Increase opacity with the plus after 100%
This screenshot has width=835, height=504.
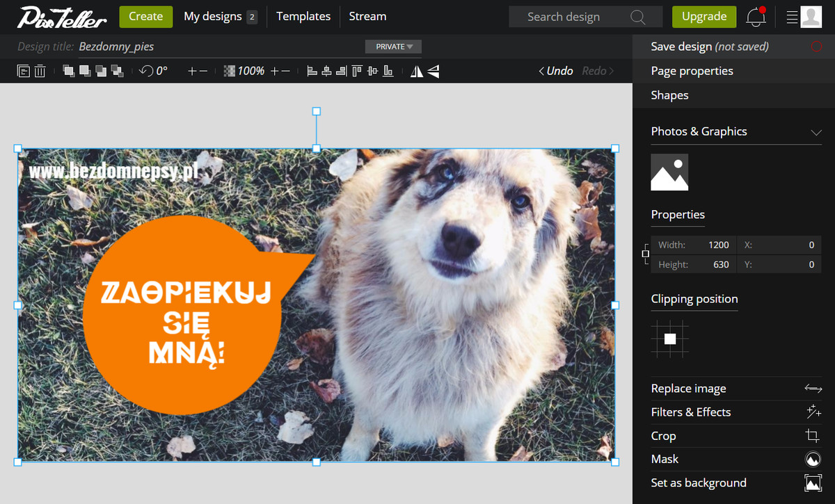pos(275,71)
